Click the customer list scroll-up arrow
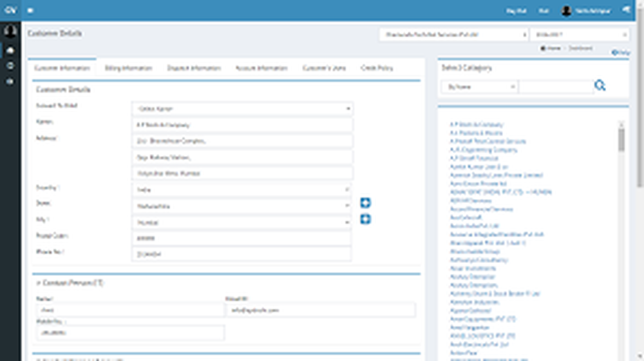Viewport: 644px width, 361px height. pos(621,124)
